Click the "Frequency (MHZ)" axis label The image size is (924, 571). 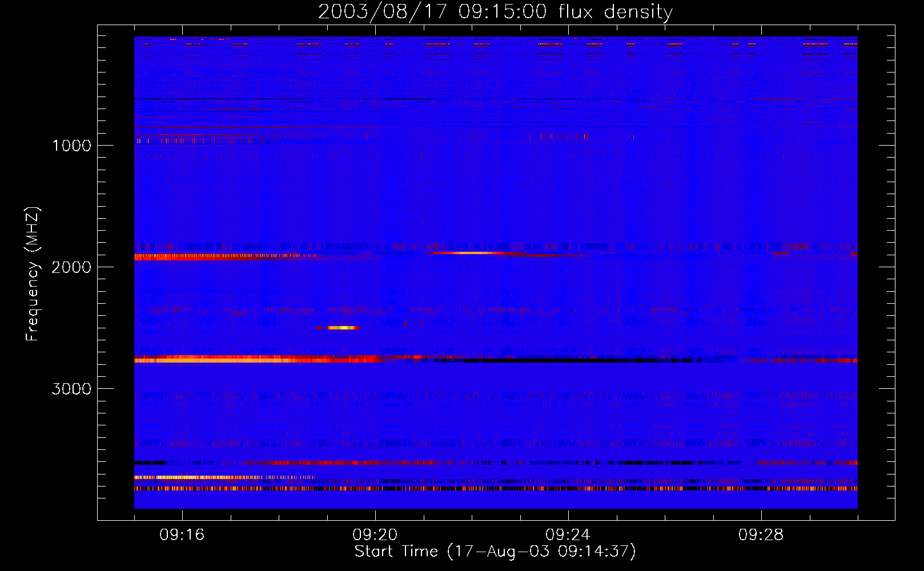[33, 274]
